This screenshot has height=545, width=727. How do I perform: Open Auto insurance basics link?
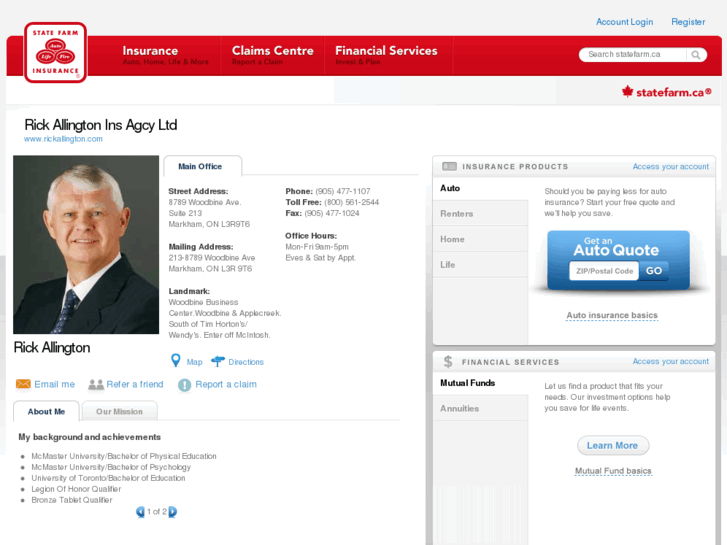click(612, 315)
